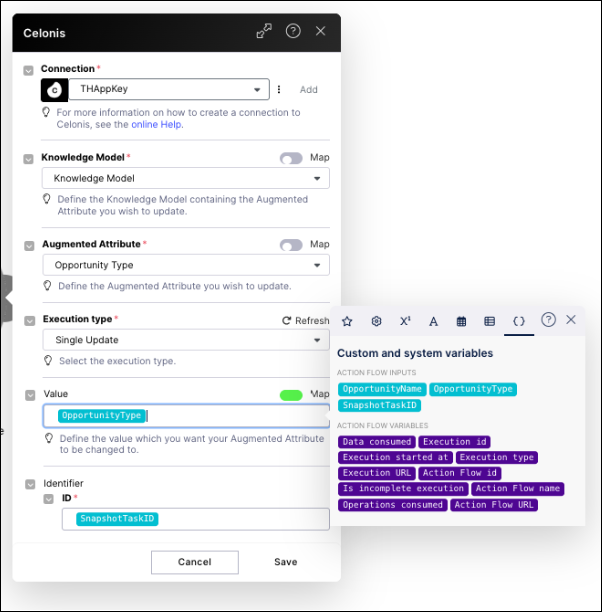The image size is (602, 612).
Task: Toggle the Connection field checkbox
Action: coord(28,71)
